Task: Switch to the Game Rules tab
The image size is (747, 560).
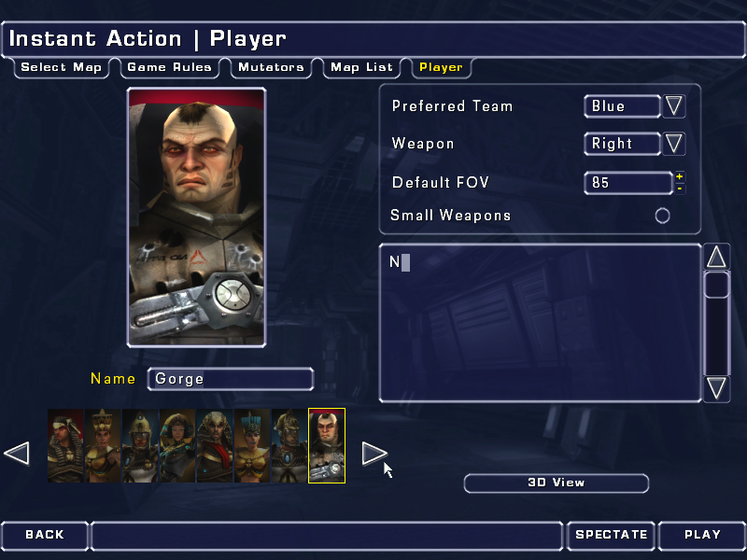Action: pyautogui.click(x=170, y=67)
